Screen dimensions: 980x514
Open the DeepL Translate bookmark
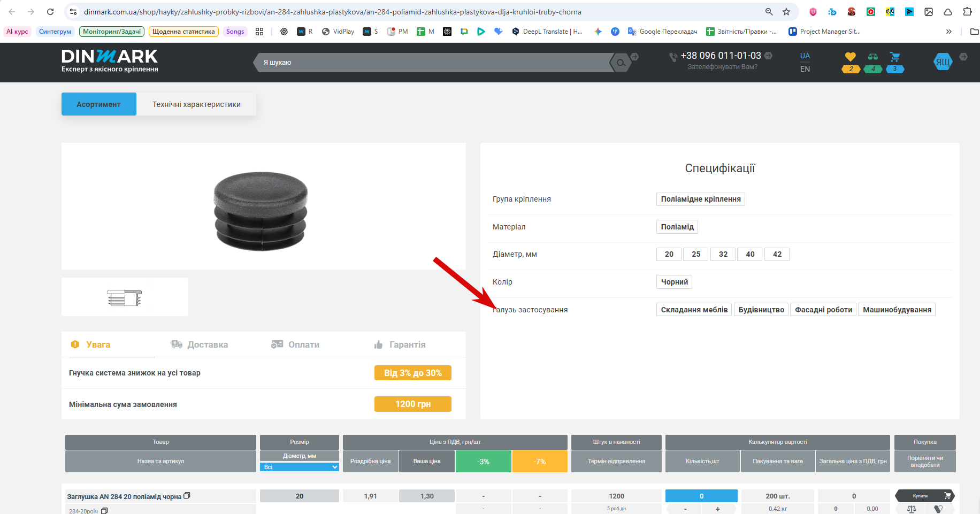coord(547,32)
